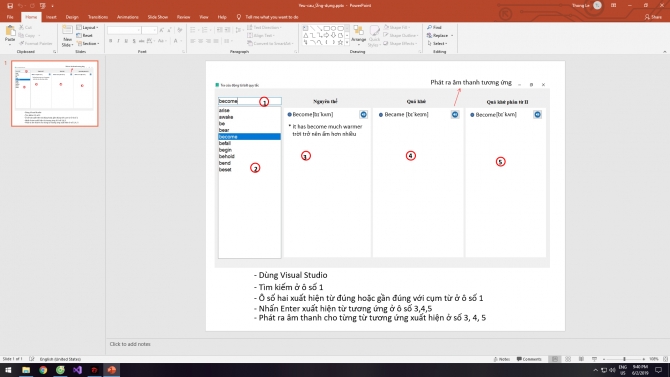Viewport: 670px width, 377px height.
Task: Toggle Notes pane in status bar
Action: 502,359
